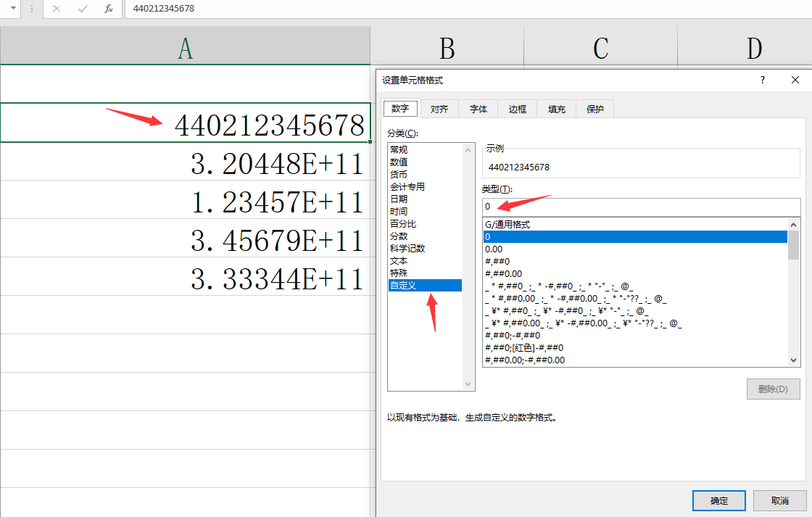The image size is (812, 517).
Task: Select format 0 in type list
Action: 635,236
